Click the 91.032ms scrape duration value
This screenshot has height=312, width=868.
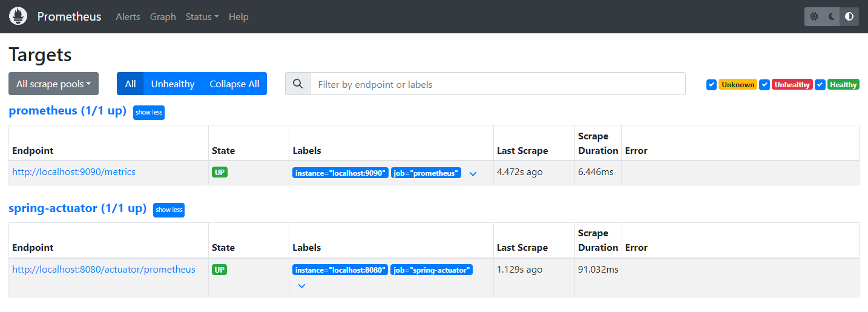coord(598,270)
